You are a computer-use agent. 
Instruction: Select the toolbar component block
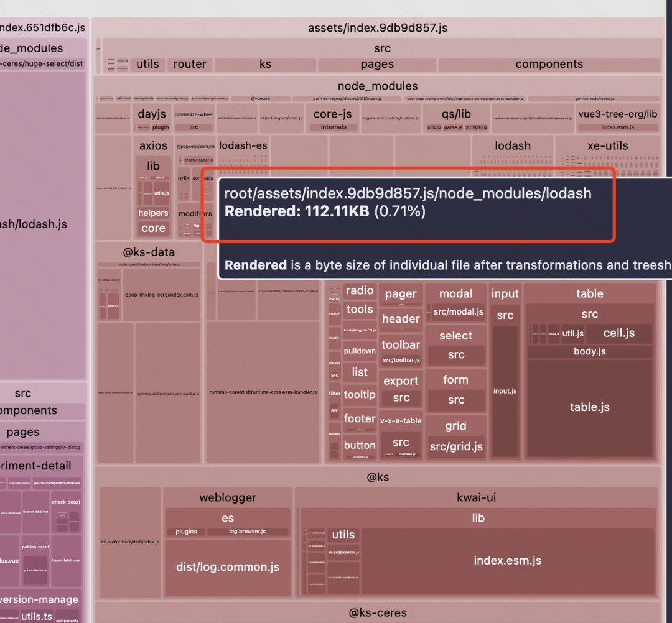(x=401, y=350)
